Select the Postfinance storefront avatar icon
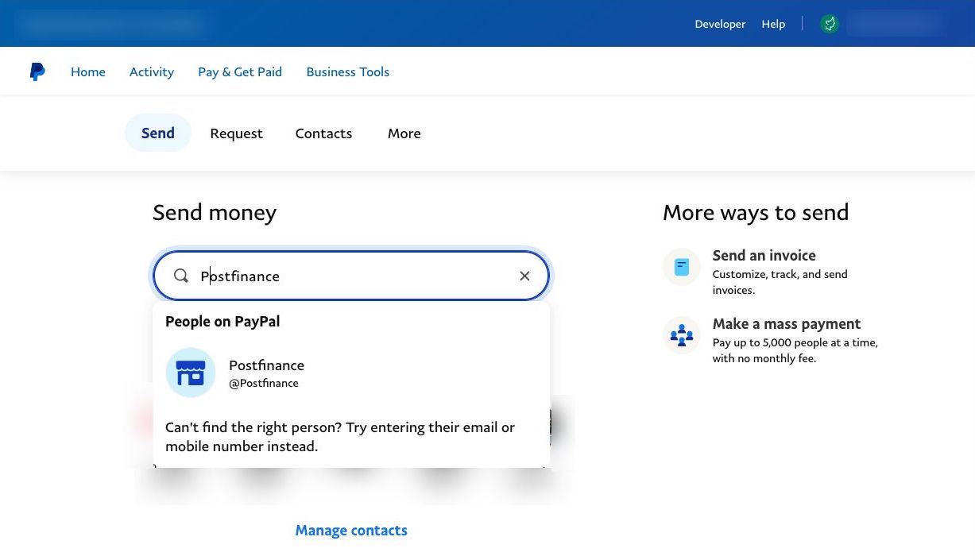The image size is (975, 560). coord(191,373)
